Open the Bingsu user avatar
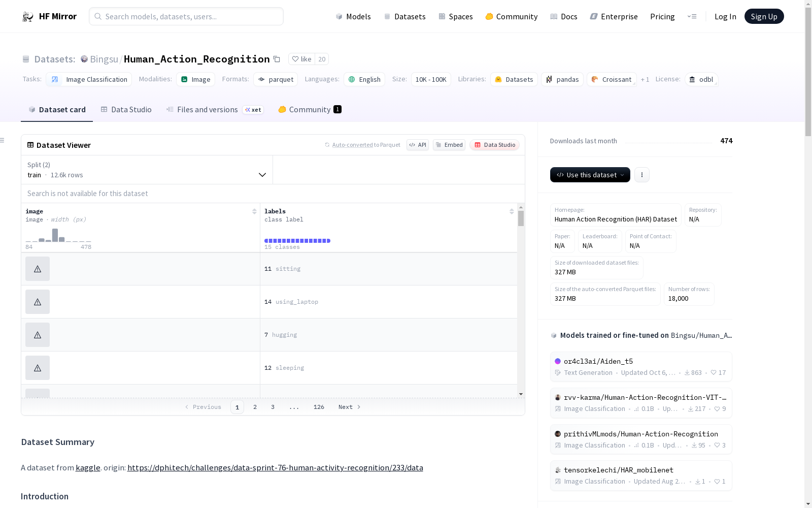This screenshot has height=508, width=812. pyautogui.click(x=84, y=59)
